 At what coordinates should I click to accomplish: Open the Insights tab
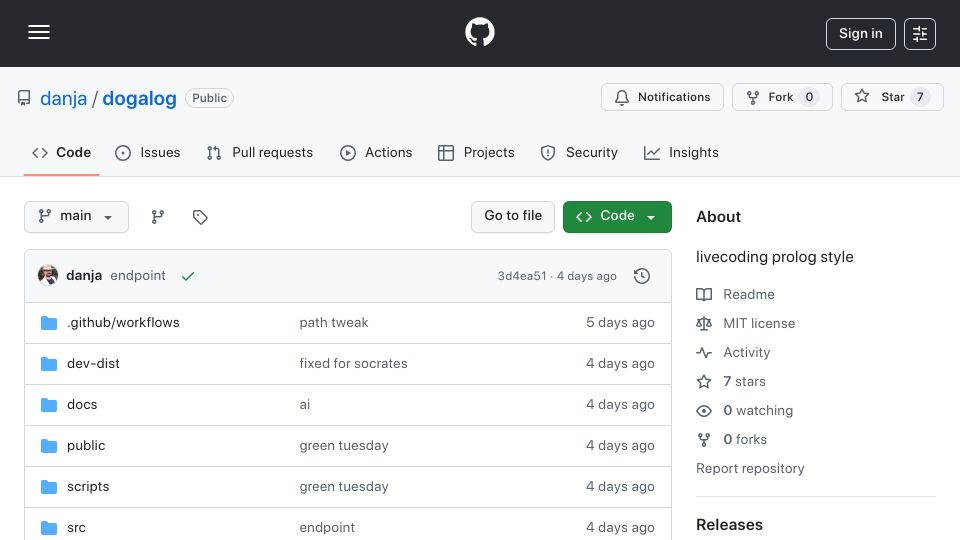coord(681,152)
